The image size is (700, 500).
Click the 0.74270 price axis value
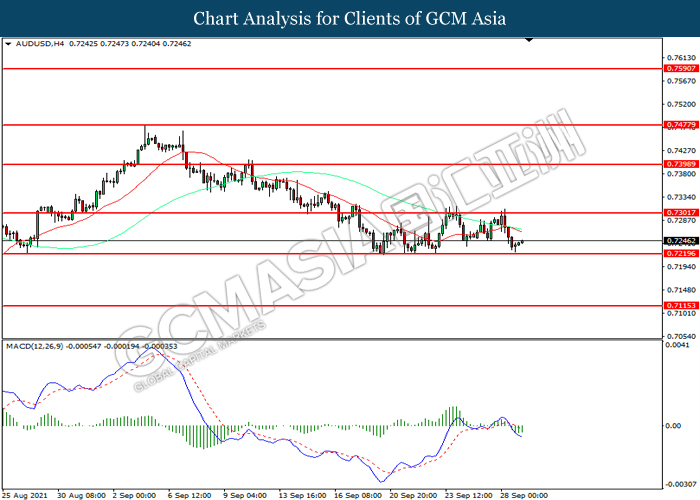pyautogui.click(x=682, y=150)
